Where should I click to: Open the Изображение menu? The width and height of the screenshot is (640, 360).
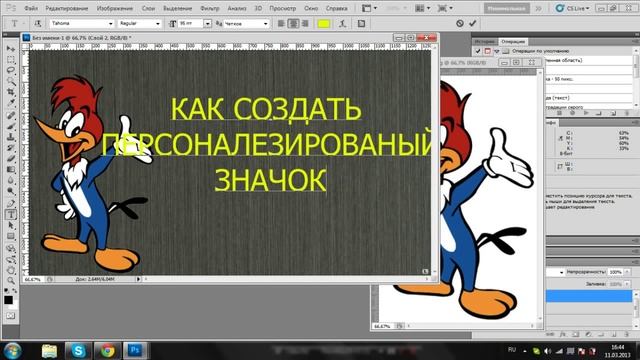115,8
